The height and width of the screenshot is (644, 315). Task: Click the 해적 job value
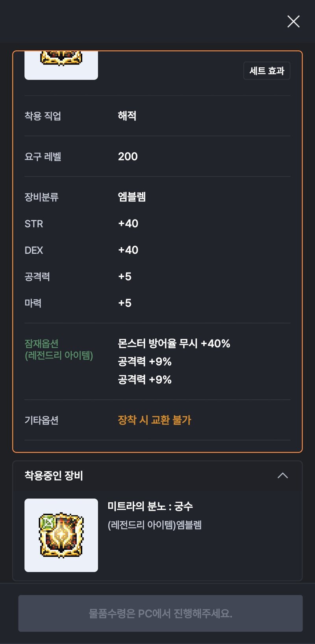(x=127, y=116)
